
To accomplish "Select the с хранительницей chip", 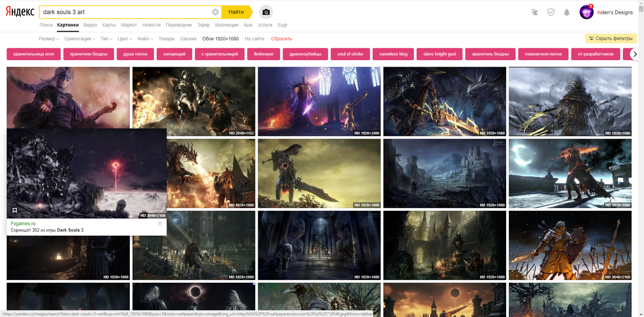I will click(219, 54).
